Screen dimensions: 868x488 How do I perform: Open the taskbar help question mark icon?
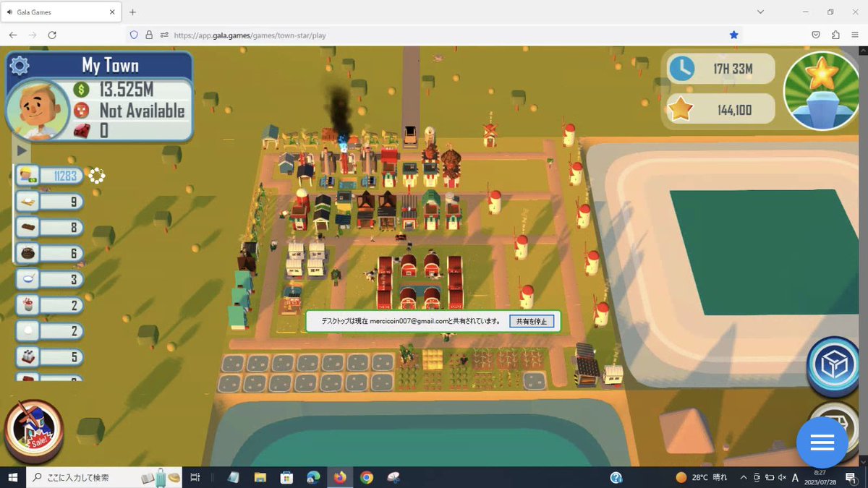616,477
